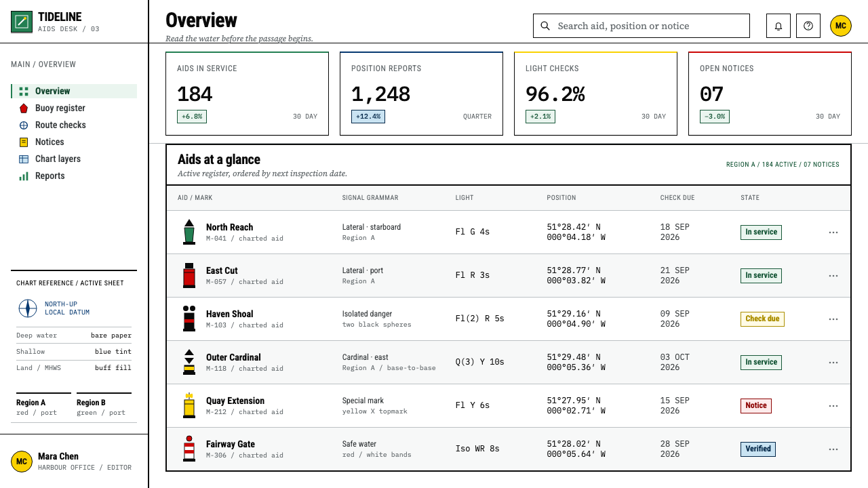This screenshot has height=488, width=868.
Task: Click Haven Shoal isolated danger buoy icon
Action: tap(189, 319)
